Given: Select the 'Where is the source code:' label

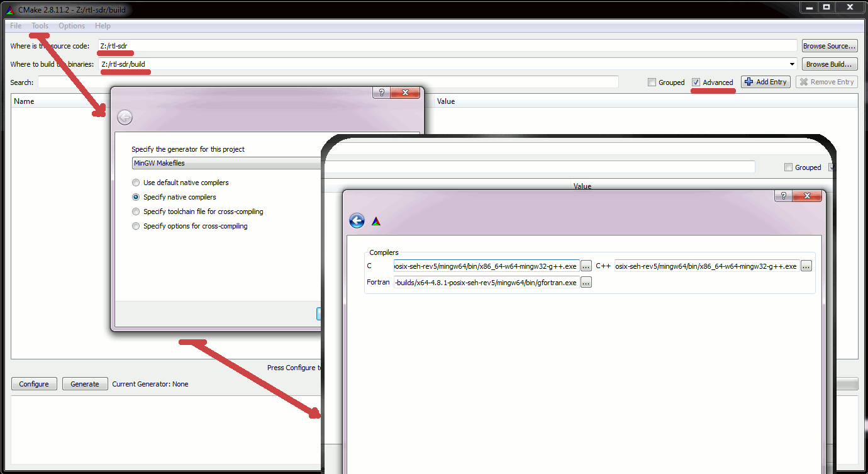Looking at the screenshot, I should [x=50, y=46].
